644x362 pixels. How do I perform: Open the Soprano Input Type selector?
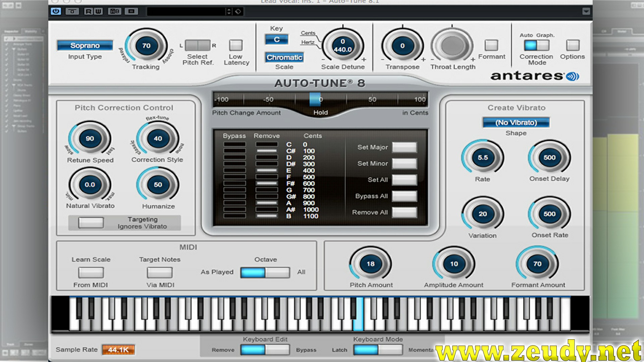click(x=85, y=45)
